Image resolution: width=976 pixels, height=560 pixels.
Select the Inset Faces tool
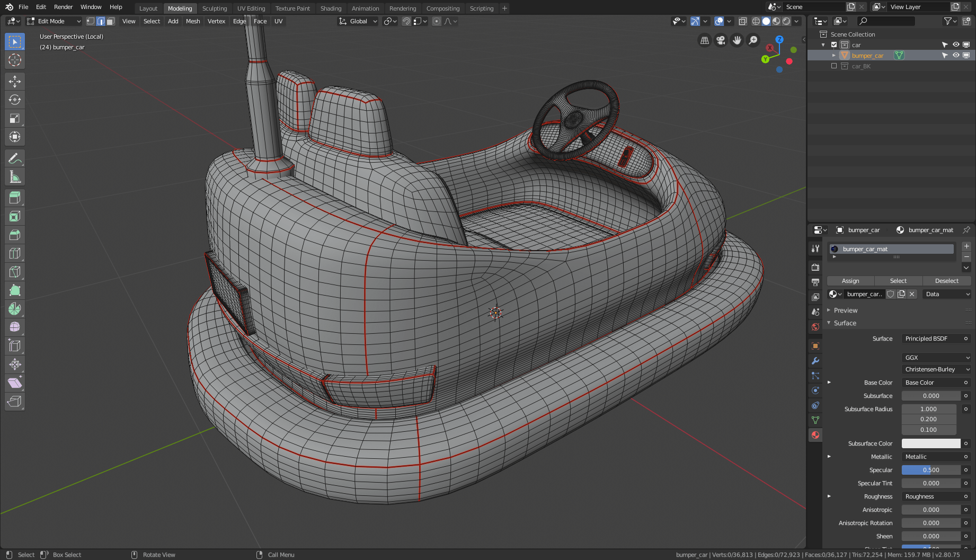pyautogui.click(x=15, y=216)
